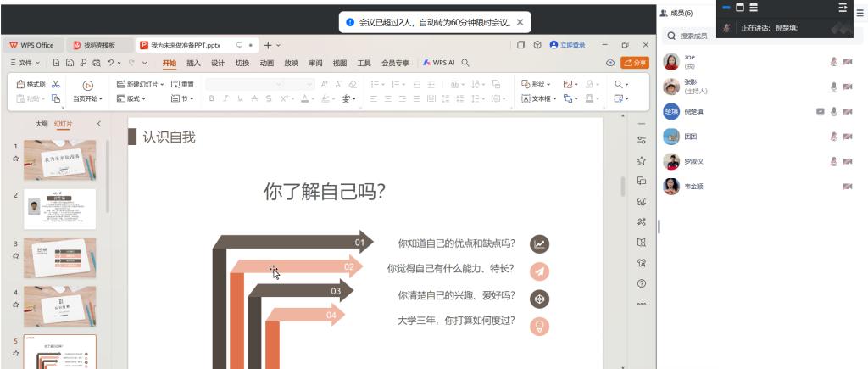Expand the 新建幻灯片 dropdown arrow
Viewport: 868px width, 369px height.
[162, 85]
